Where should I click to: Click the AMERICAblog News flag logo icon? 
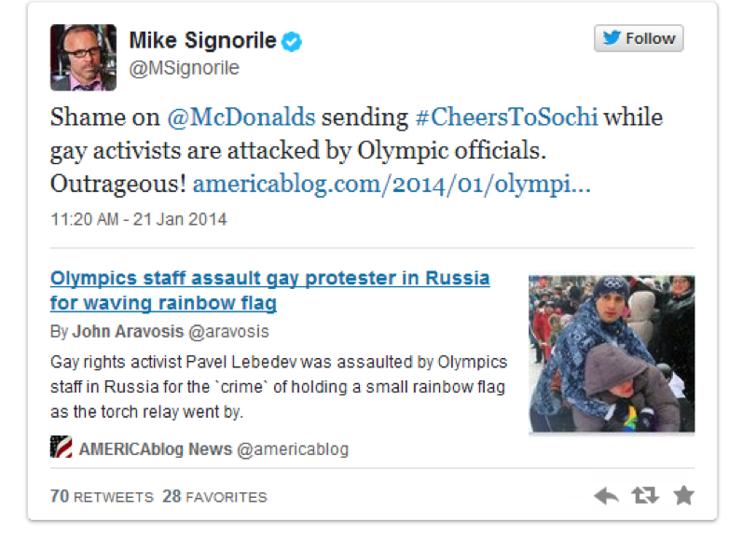pyautogui.click(x=62, y=447)
